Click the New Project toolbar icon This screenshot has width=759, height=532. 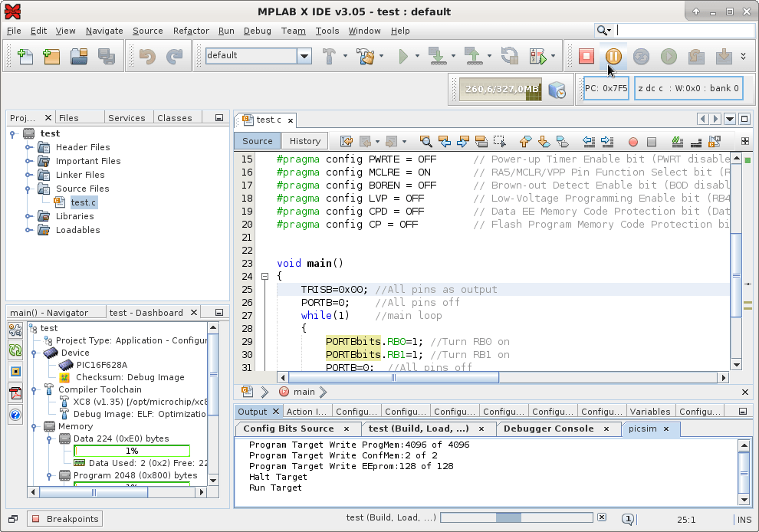51,56
